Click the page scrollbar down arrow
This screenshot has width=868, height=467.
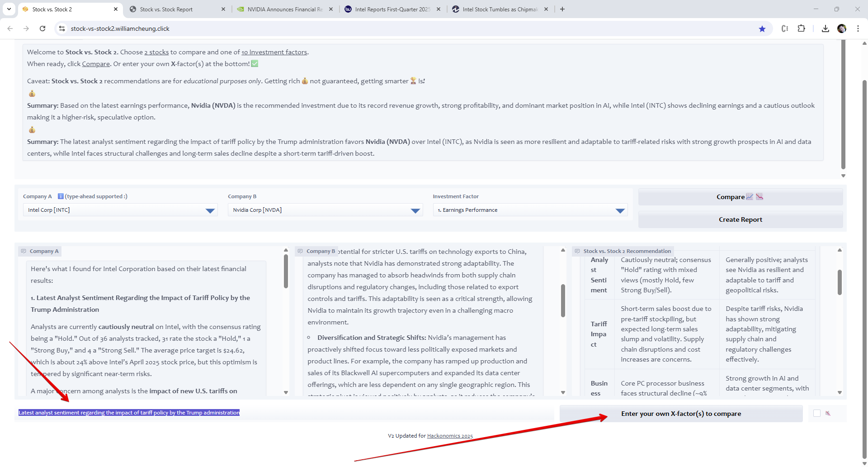864,463
